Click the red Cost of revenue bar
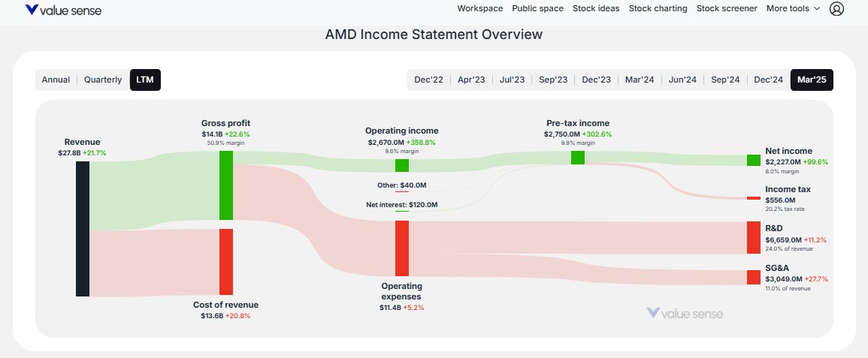This screenshot has height=358, width=868. pyautogui.click(x=226, y=262)
